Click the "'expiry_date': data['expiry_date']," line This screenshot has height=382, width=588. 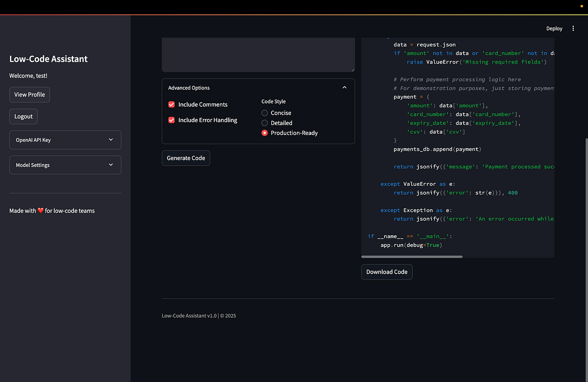(x=464, y=123)
